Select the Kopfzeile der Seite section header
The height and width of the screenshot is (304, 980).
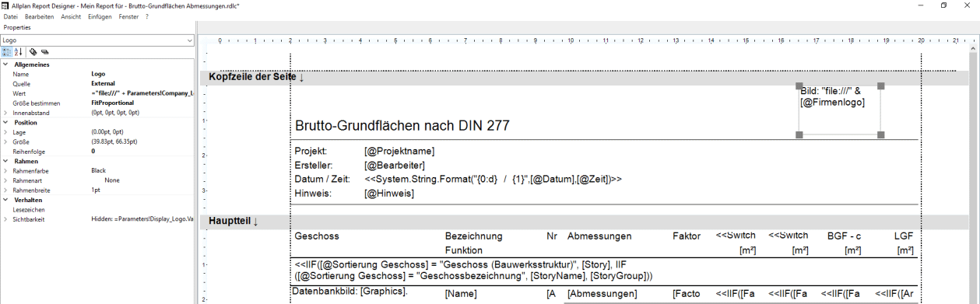tap(584, 78)
